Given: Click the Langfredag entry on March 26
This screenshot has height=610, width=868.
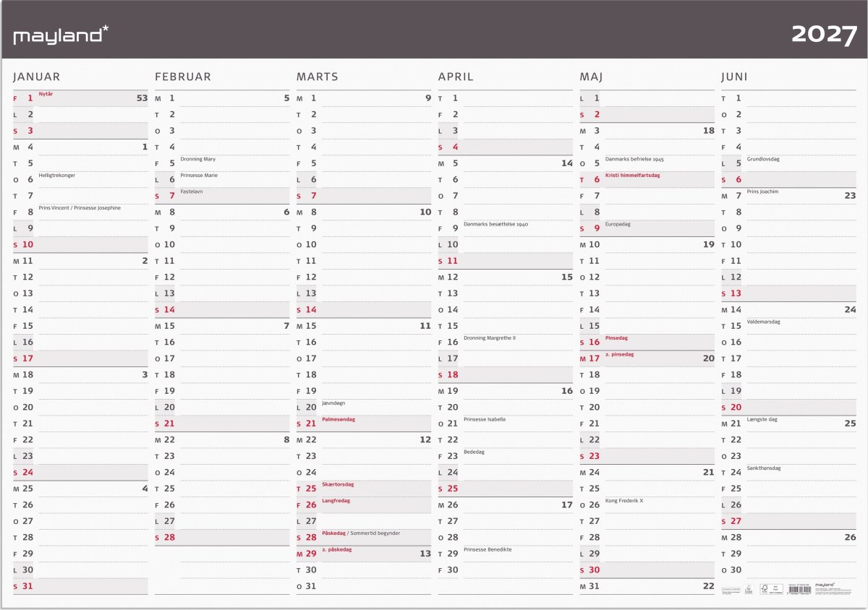Looking at the screenshot, I should pos(336,500).
